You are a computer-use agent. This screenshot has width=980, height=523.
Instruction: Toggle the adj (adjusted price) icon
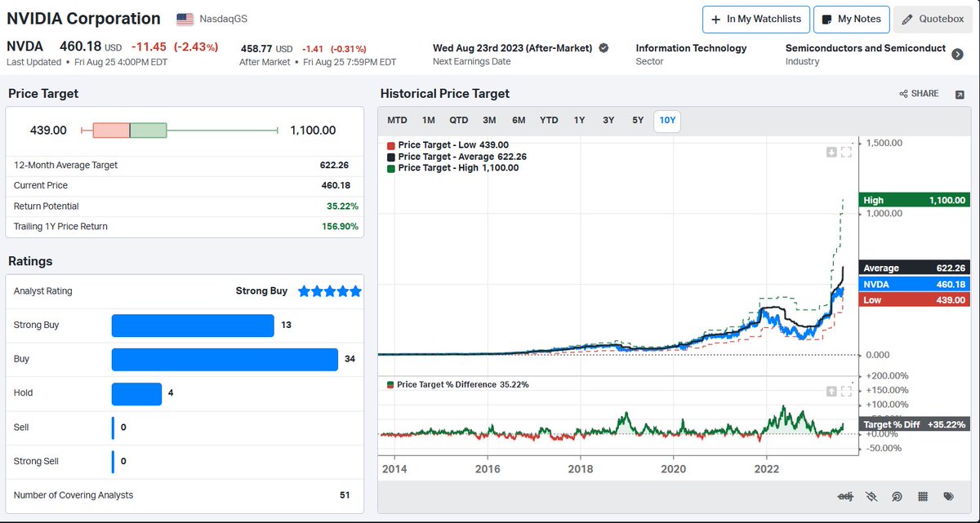[x=845, y=496]
